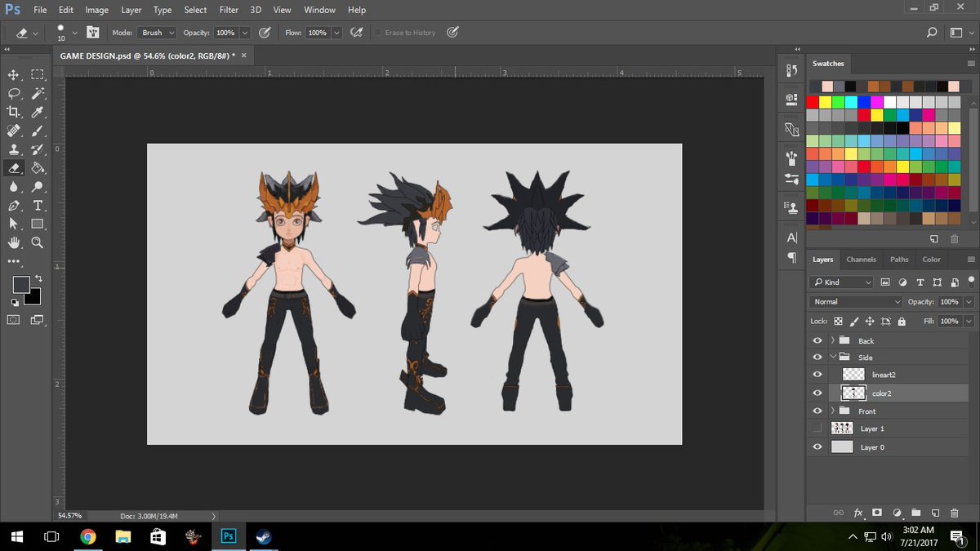Open Edit Toolbar three-dots menu

point(13,261)
